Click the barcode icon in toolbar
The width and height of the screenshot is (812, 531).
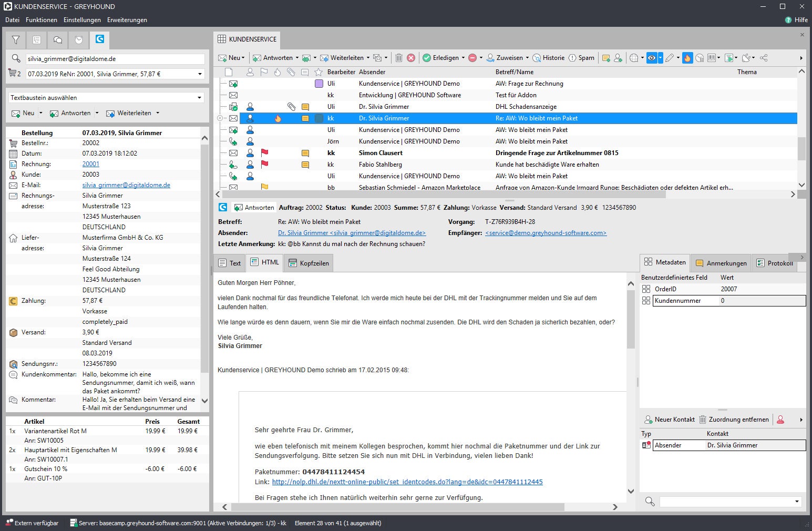click(x=712, y=58)
